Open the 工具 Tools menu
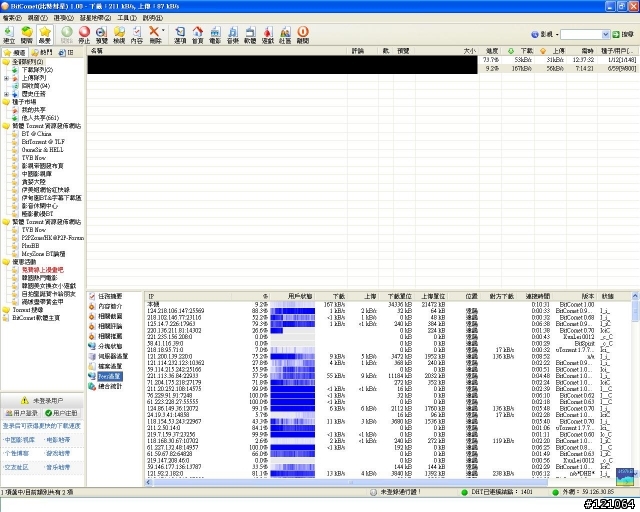Screen dimensions: 640x512 click(127, 18)
